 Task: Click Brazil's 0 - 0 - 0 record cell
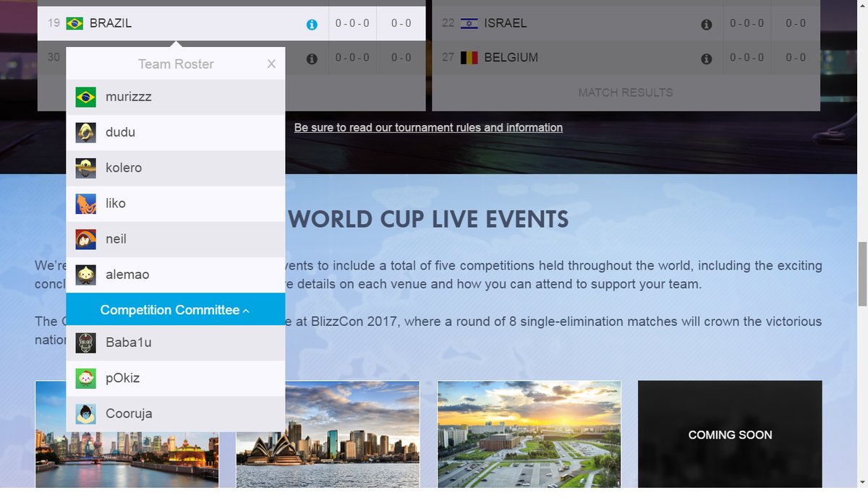(x=352, y=24)
